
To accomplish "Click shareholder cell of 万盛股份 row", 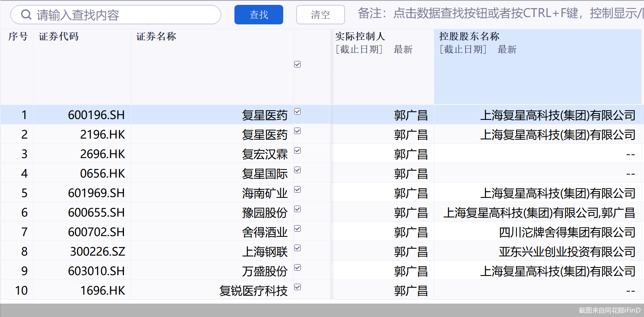I will tap(538, 271).
